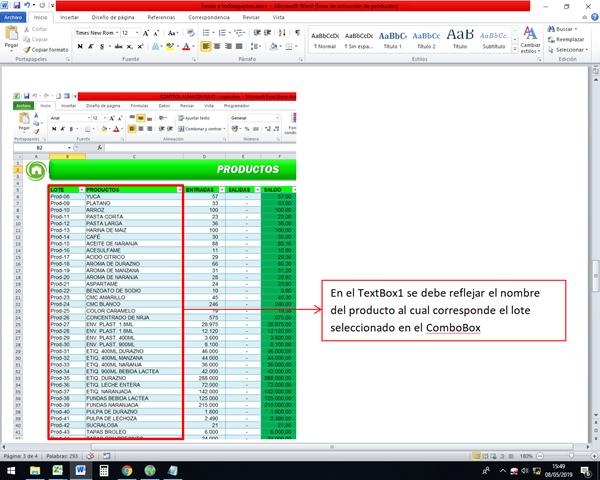
Task: Toggle italic (K) formatting
Action: [91, 46]
